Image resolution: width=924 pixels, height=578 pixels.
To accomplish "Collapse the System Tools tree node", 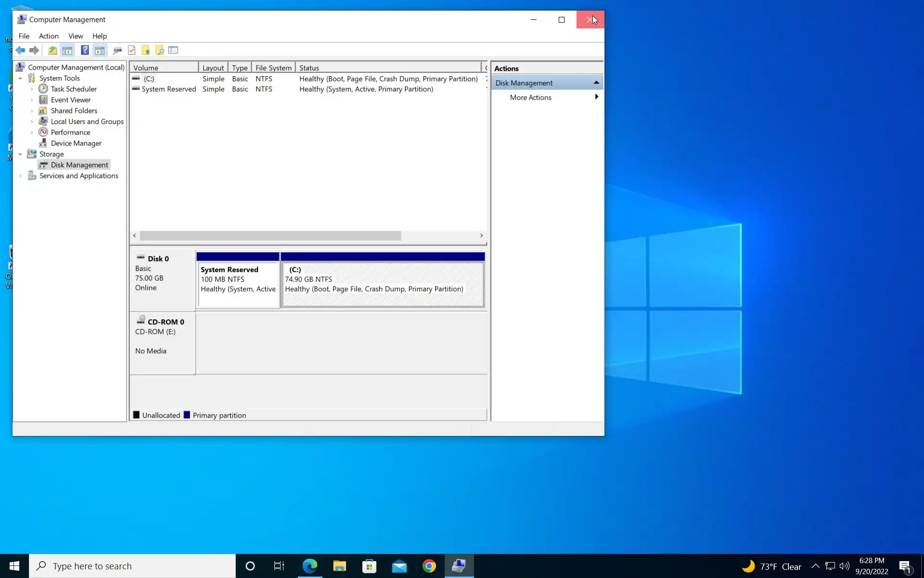I will [x=20, y=78].
